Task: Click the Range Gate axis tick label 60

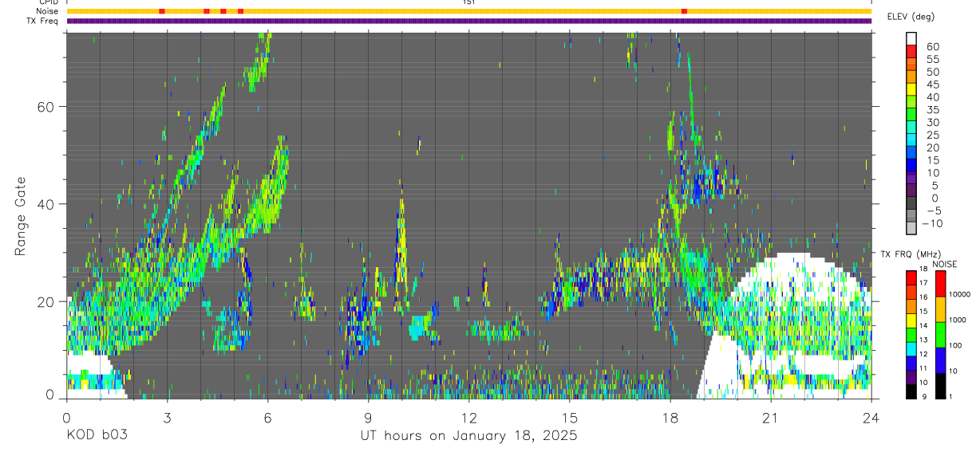Action: coord(46,107)
